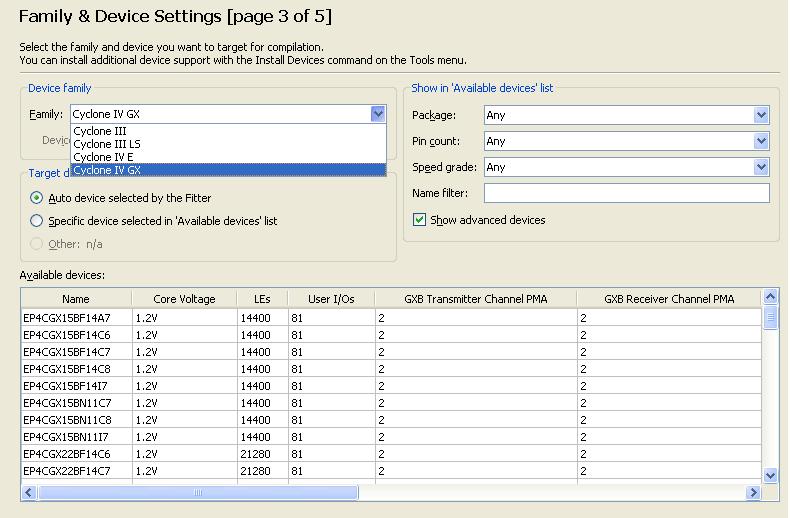Open the Speed grade dropdown
Viewport: 790px width, 518px height.
coord(761,167)
